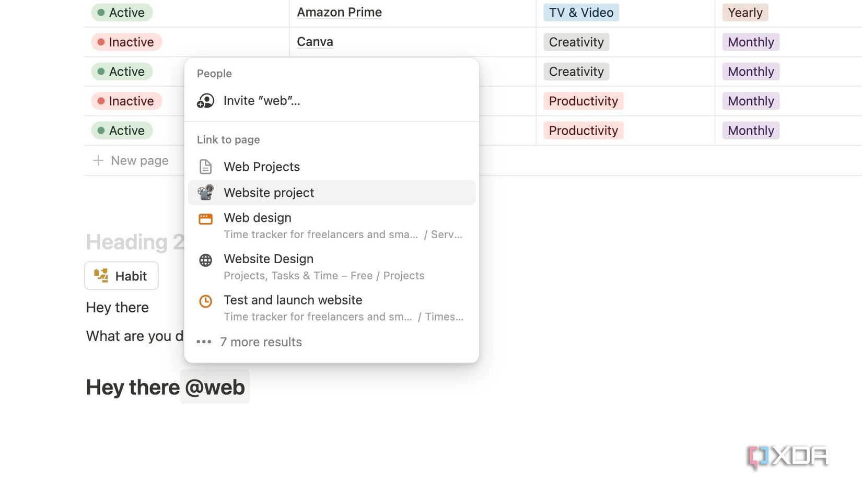Viewport: 862px width, 504px height.
Task: Choose Invite "web" from the People section
Action: pyautogui.click(x=261, y=100)
